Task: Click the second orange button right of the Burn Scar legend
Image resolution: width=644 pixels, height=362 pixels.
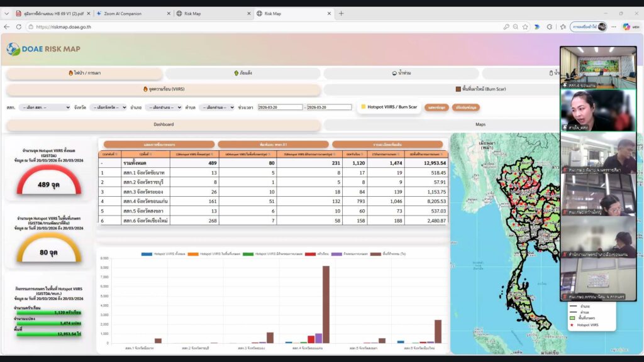Action: [465, 107]
